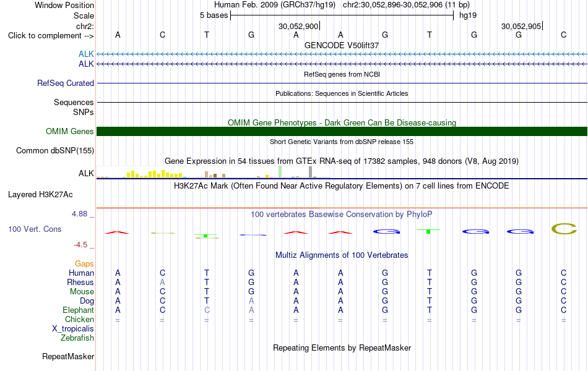Click the 30,052,905 position marker
The image size is (588, 371).
[522, 26]
